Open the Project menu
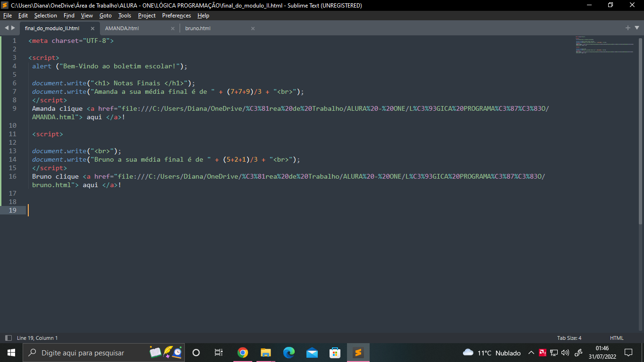The width and height of the screenshot is (644, 362). click(147, 16)
